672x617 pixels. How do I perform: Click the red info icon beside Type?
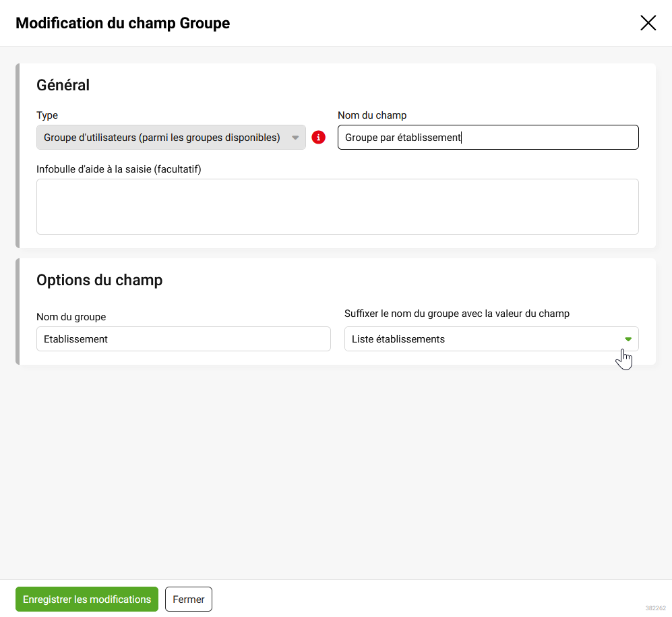(318, 138)
